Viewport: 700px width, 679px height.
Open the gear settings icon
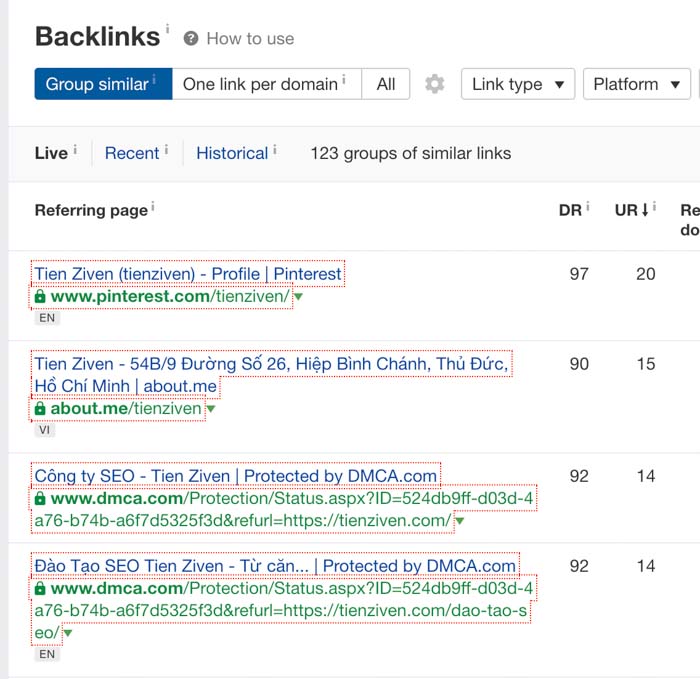[x=434, y=84]
